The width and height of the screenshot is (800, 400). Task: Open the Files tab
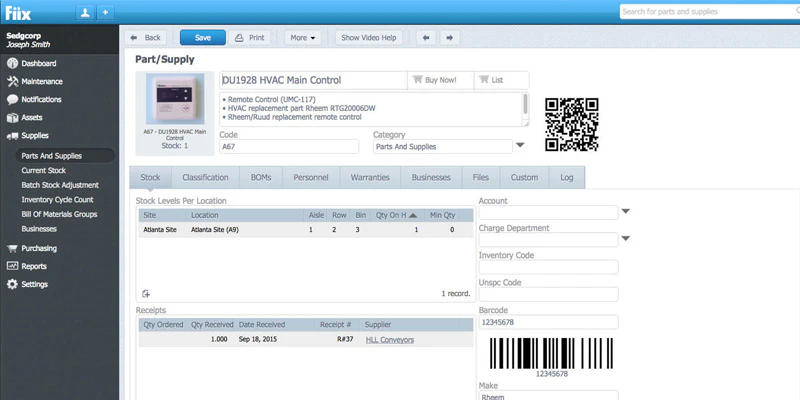[x=481, y=178]
